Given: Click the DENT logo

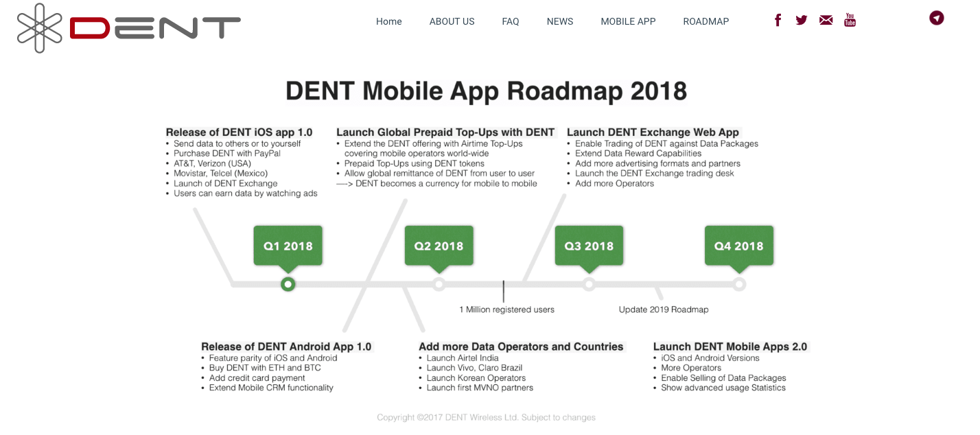Looking at the screenshot, I should [x=129, y=27].
